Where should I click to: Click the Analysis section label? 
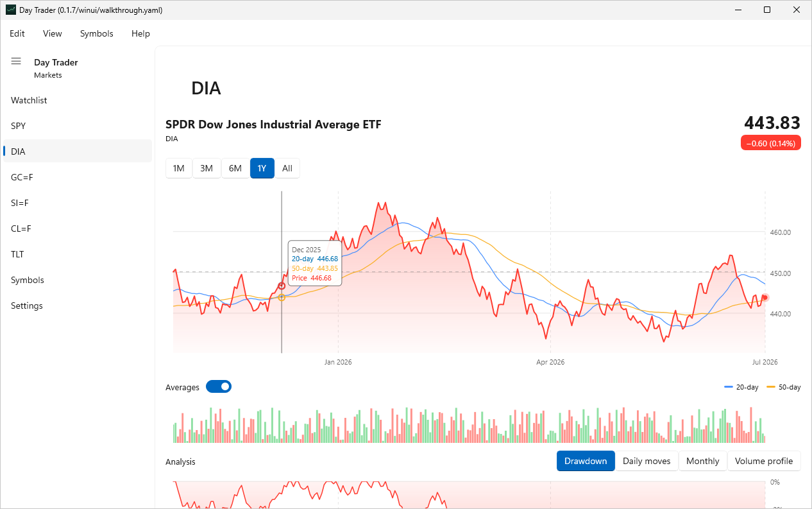180,462
